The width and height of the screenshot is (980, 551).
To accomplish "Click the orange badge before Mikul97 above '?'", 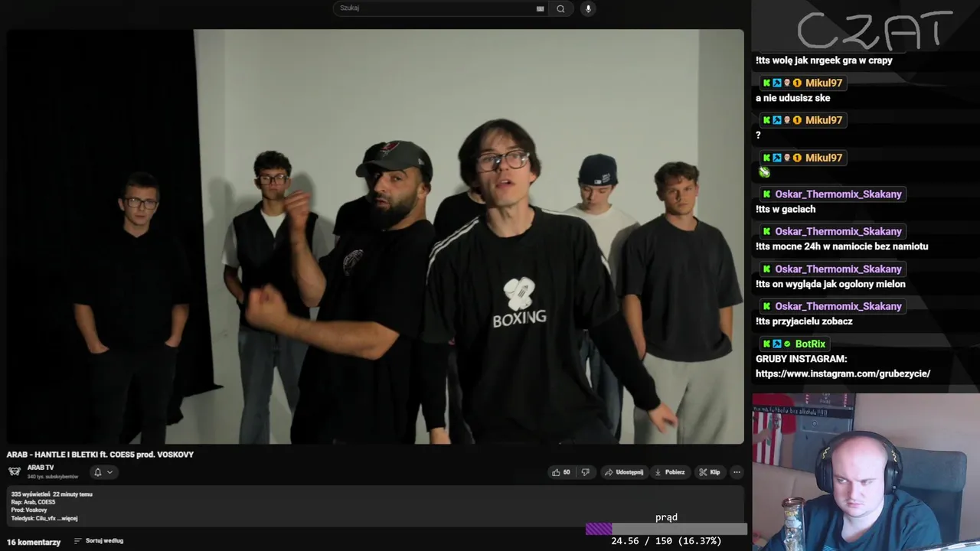I will [797, 120].
